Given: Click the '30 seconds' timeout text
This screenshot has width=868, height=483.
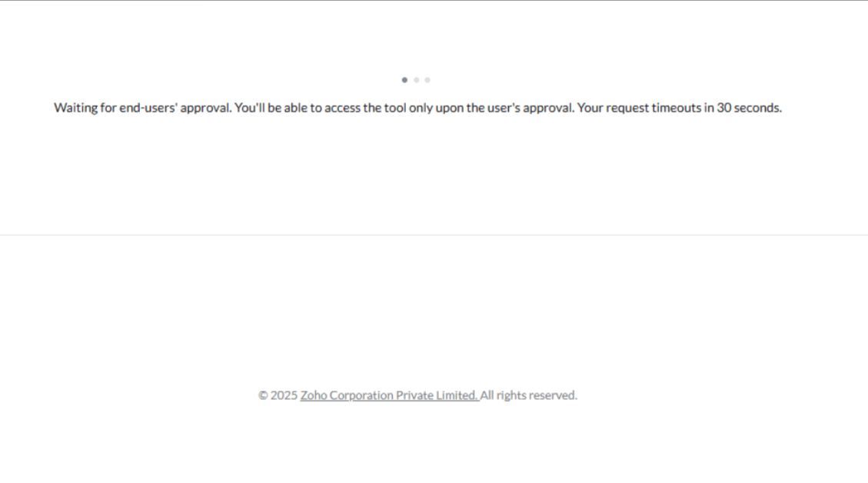Looking at the screenshot, I should click(x=749, y=108).
